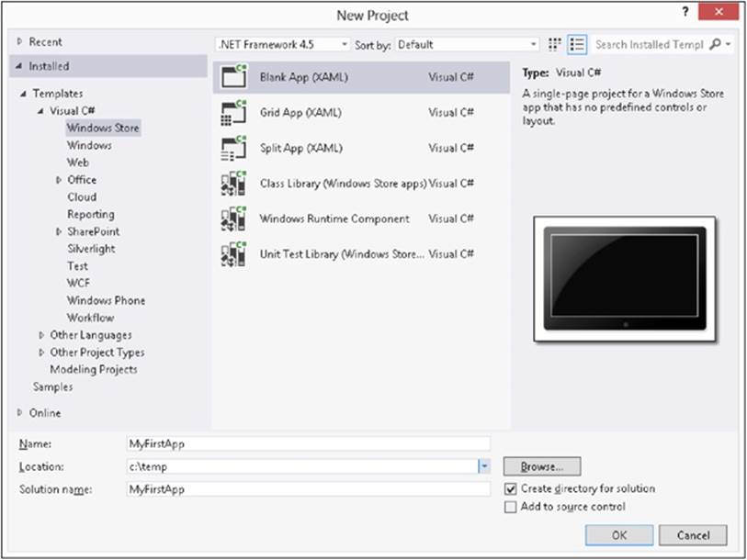The height and width of the screenshot is (560, 747).
Task: Select the Windows Phone category
Action: pyautogui.click(x=106, y=300)
